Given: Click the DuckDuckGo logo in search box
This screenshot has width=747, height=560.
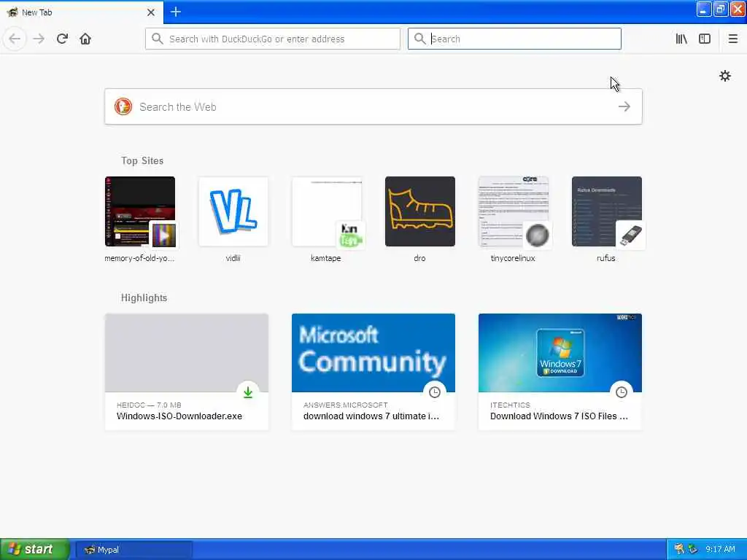Looking at the screenshot, I should pyautogui.click(x=123, y=106).
